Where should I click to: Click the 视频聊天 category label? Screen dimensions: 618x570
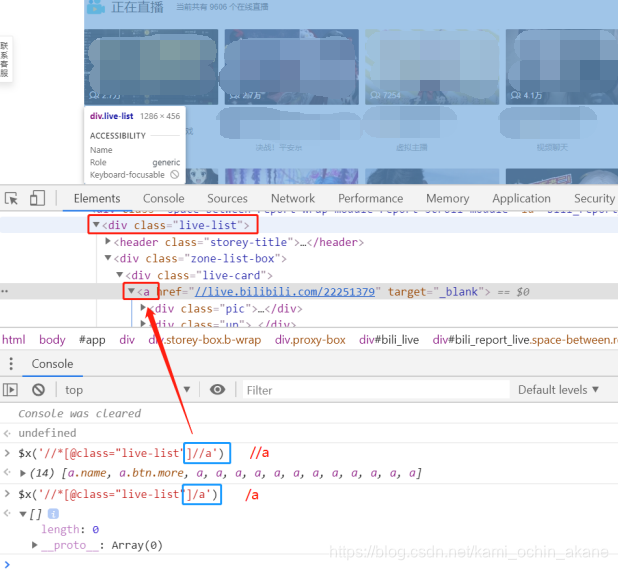point(552,147)
